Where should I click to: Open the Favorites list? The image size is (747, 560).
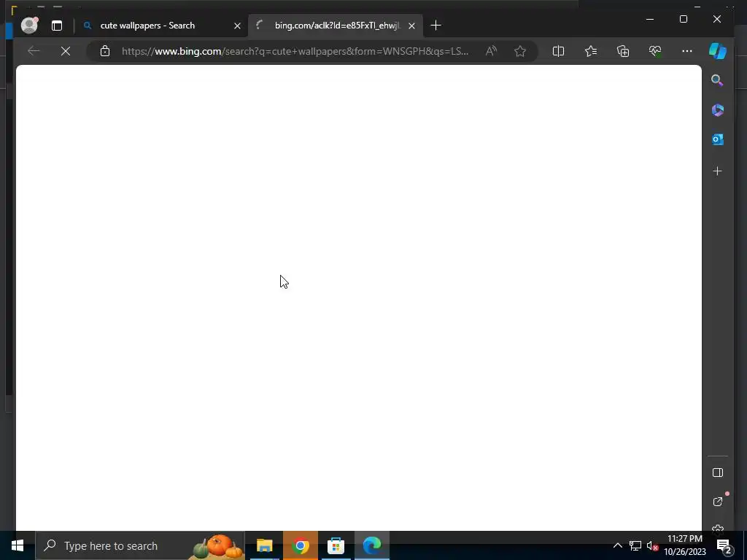pos(591,51)
